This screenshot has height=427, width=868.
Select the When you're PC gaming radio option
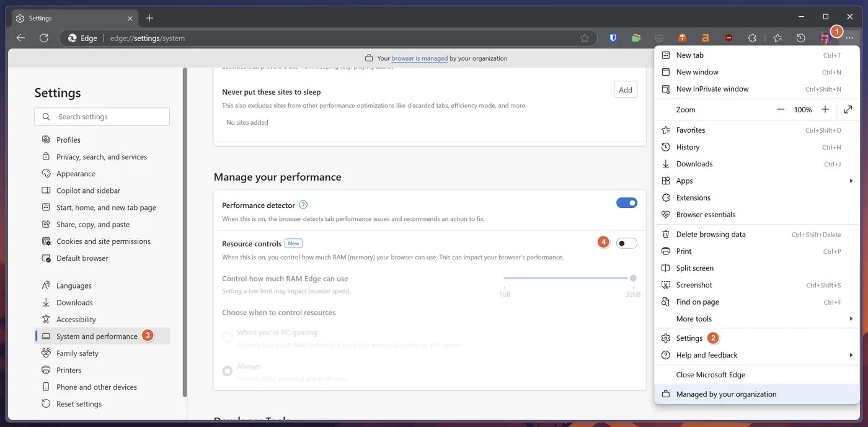pos(228,337)
